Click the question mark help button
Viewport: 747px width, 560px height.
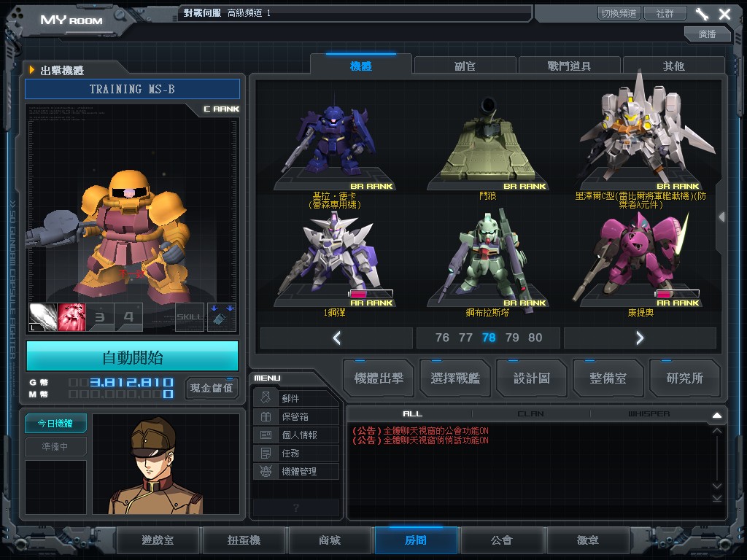point(296,507)
